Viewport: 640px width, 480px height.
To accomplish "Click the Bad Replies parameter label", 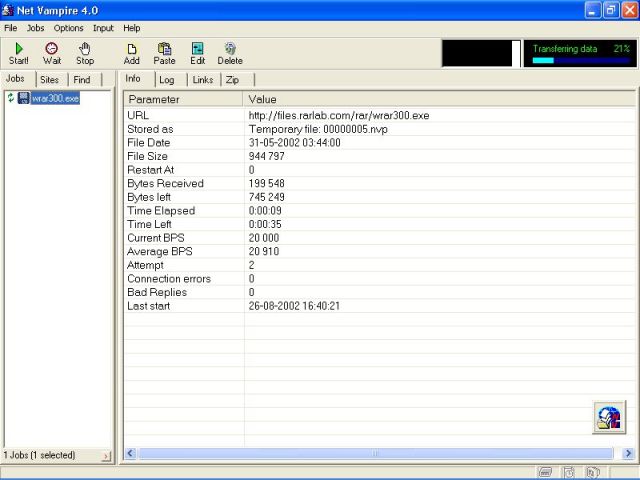I will 157,292.
